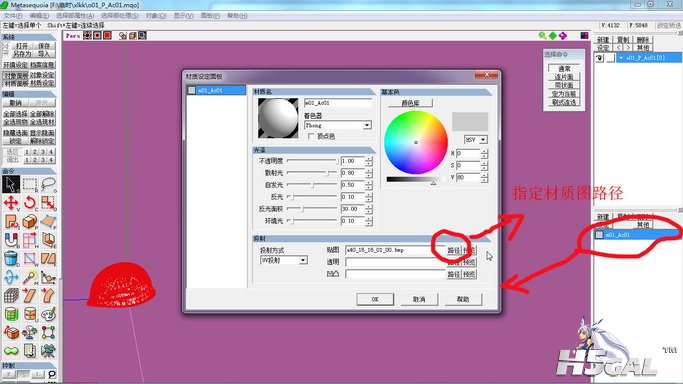Activate the red Move arrows tool
Image resolution: width=683 pixels, height=384 pixels.
click(x=11, y=203)
